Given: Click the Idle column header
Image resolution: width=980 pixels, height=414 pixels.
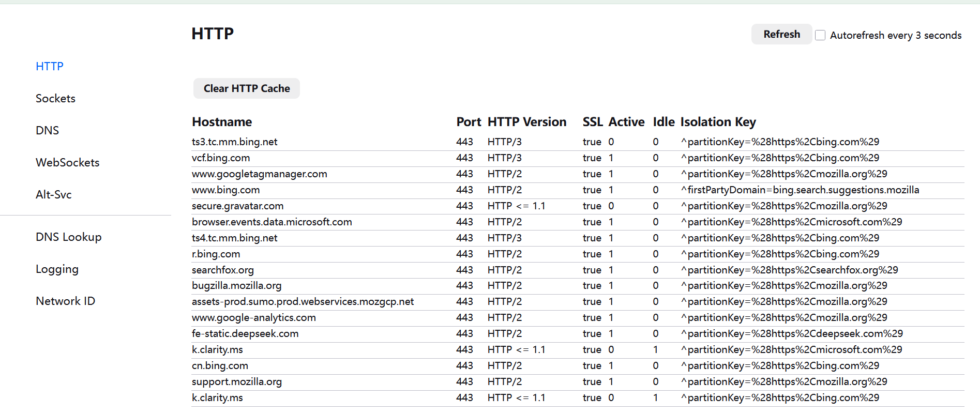Looking at the screenshot, I should (x=664, y=122).
